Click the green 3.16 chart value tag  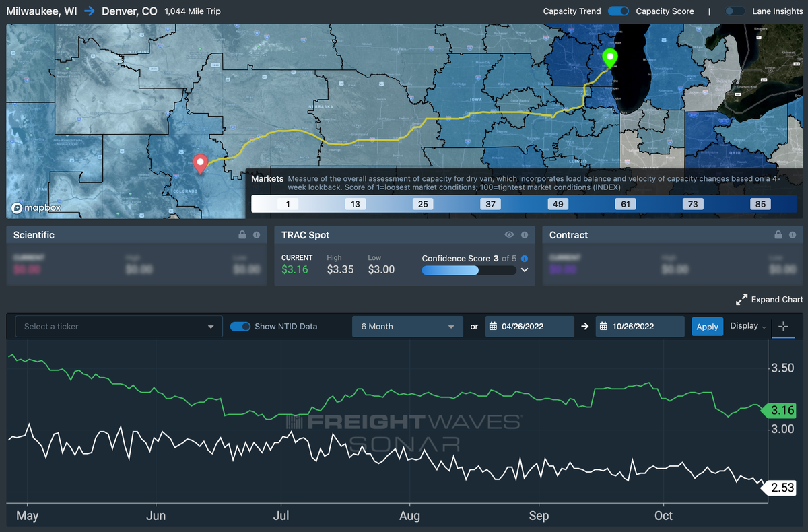(780, 410)
